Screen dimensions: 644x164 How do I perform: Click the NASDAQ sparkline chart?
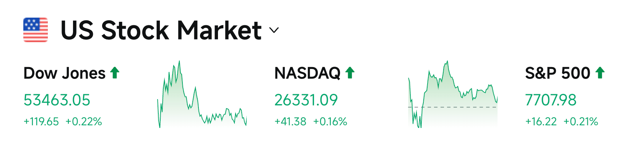click(453, 94)
